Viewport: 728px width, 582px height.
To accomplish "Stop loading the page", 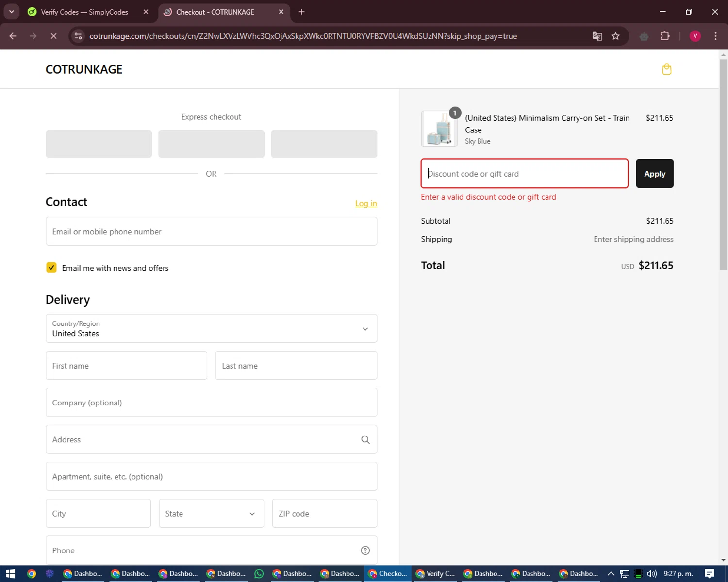I will click(x=53, y=36).
